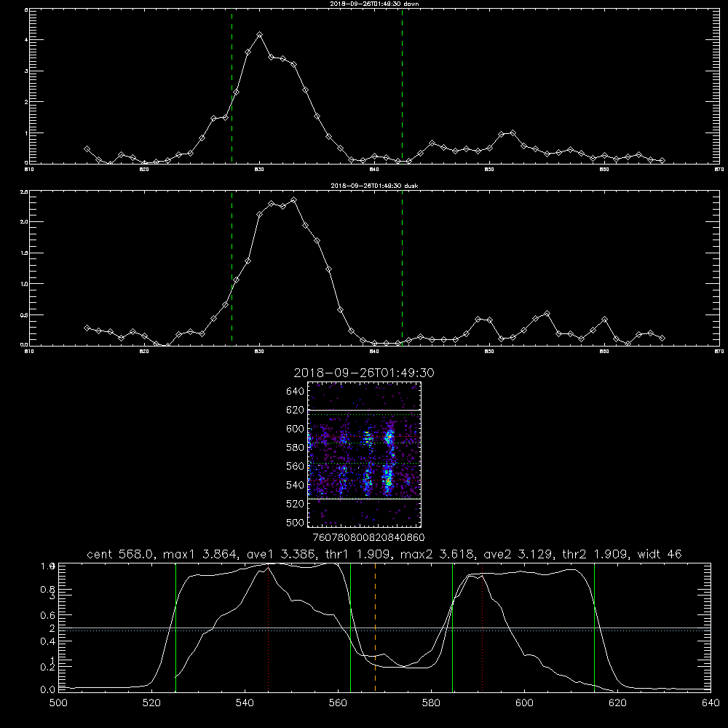Viewport: 728px width, 728px height.
Task: Click the orange dashed center line at 568
Action: coord(375,628)
